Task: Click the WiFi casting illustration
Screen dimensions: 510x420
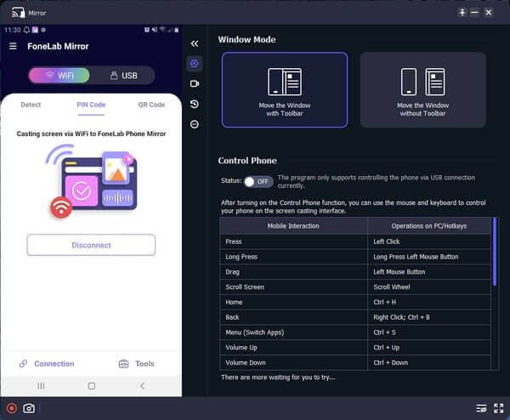Action: point(92,181)
